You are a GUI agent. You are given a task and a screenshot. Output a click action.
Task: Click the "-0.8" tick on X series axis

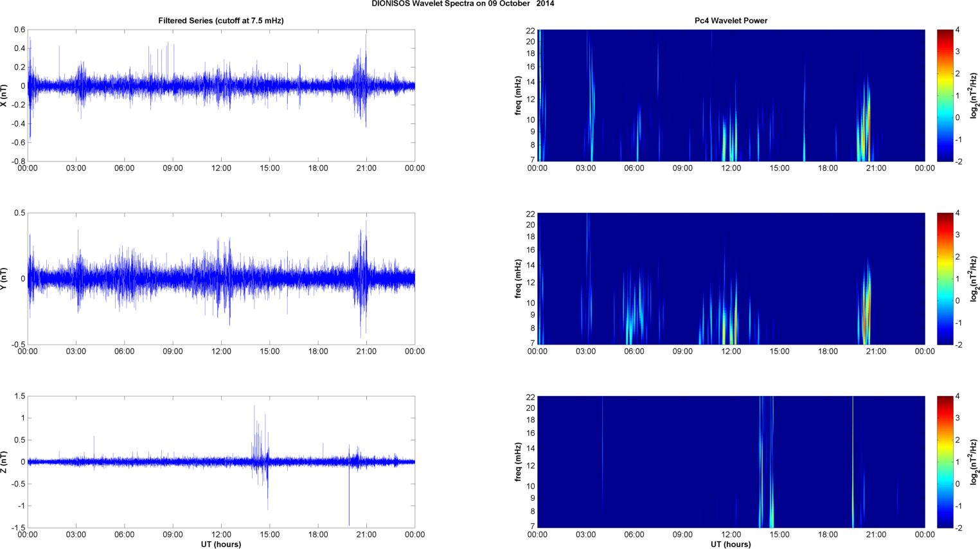18,161
